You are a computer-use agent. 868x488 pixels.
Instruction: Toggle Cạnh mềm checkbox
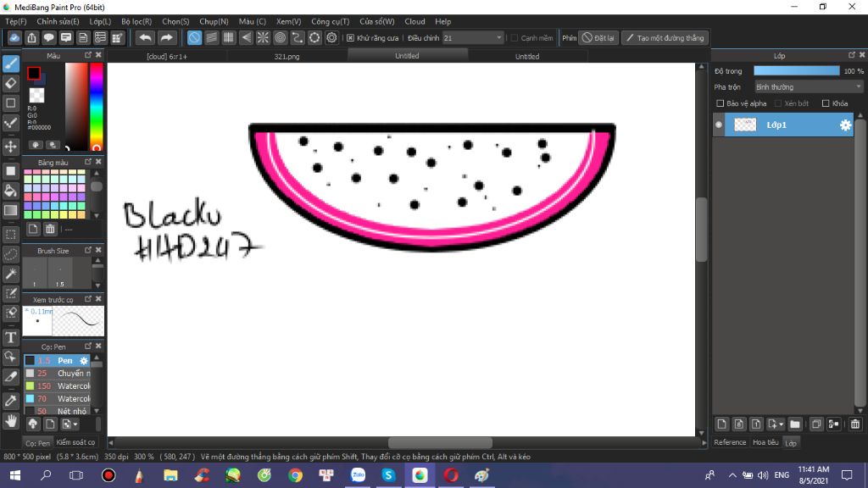(515, 38)
